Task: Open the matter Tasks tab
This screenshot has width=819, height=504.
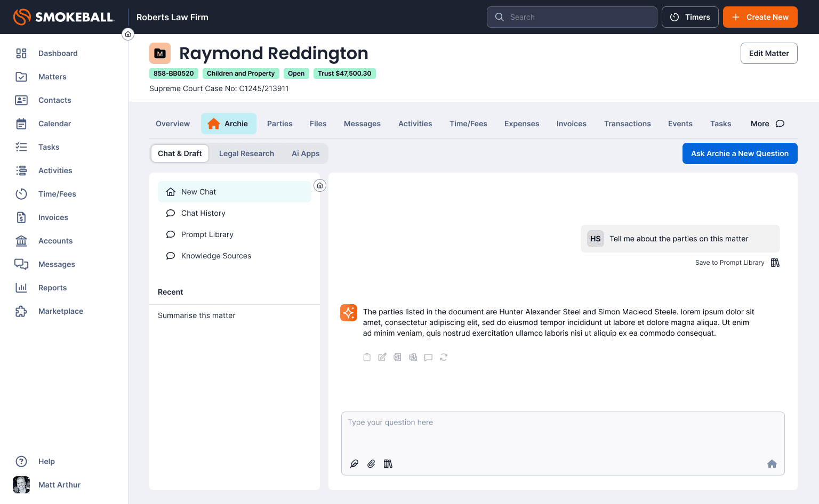Action: pyautogui.click(x=721, y=124)
